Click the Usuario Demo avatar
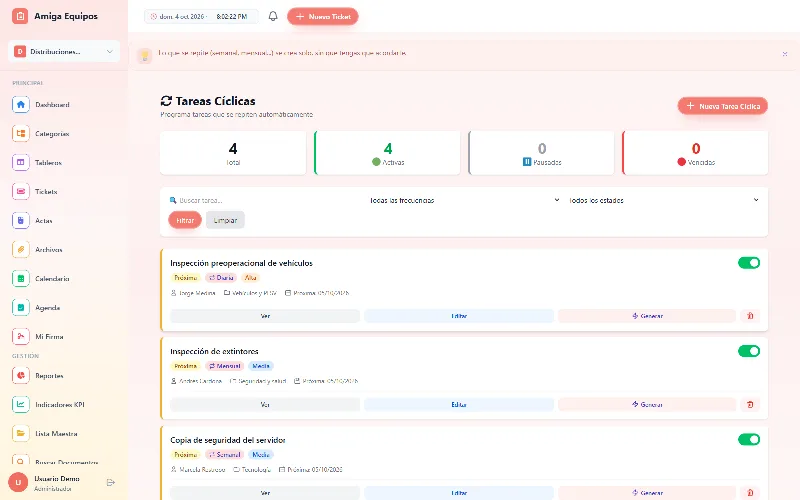800x500 pixels. tap(18, 483)
